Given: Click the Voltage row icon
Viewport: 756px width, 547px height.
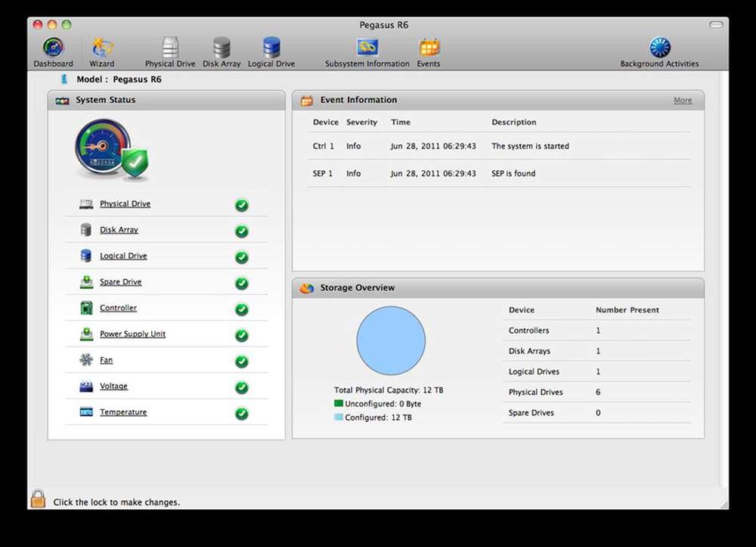Looking at the screenshot, I should click(86, 387).
